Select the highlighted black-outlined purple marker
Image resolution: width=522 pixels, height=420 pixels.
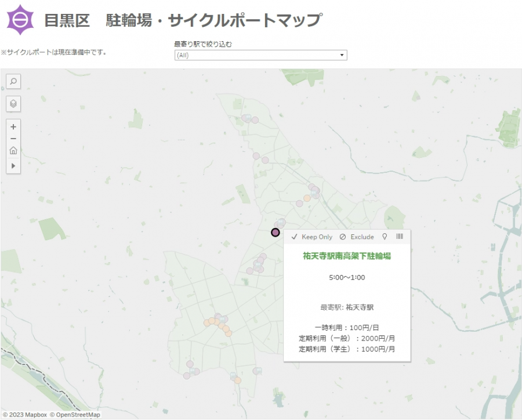(275, 232)
